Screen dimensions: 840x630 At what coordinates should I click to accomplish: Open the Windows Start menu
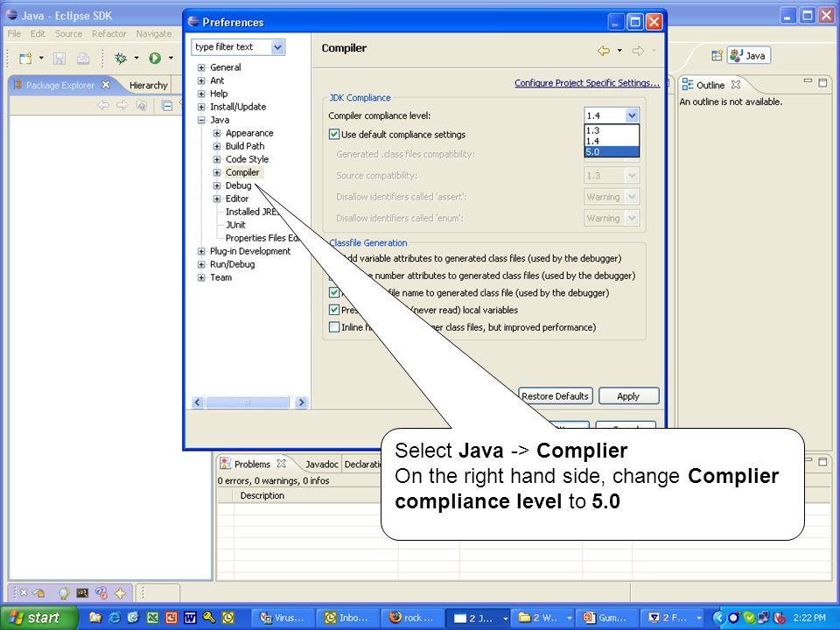point(39,617)
